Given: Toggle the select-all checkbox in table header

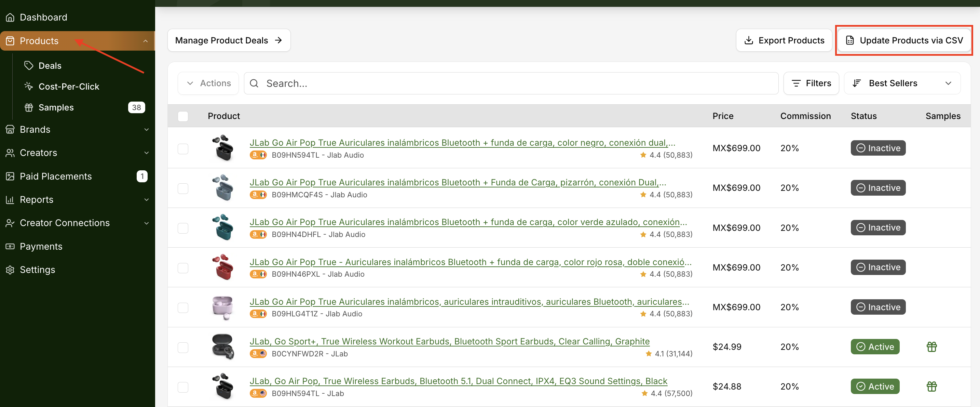Looking at the screenshot, I should click(x=183, y=116).
